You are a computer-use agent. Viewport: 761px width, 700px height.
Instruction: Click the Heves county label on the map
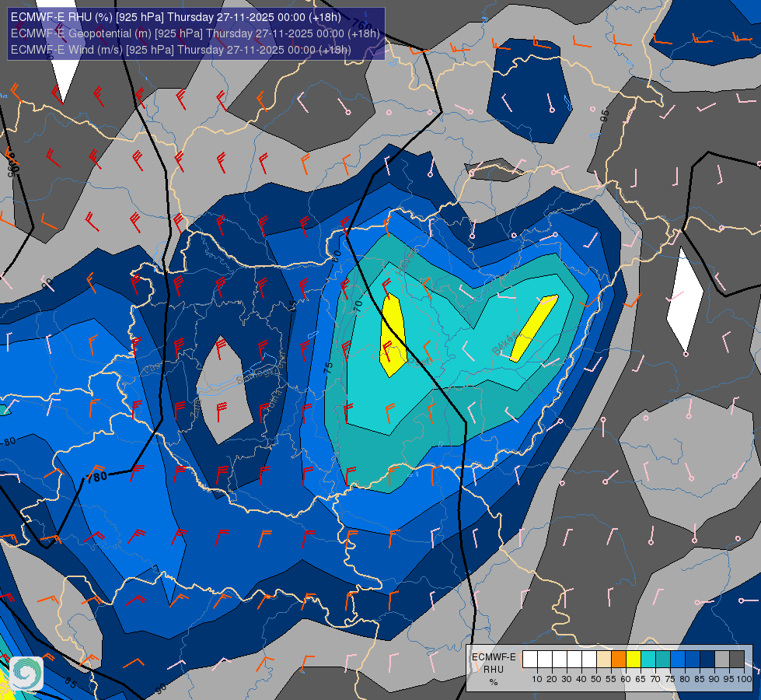[x=407, y=261]
